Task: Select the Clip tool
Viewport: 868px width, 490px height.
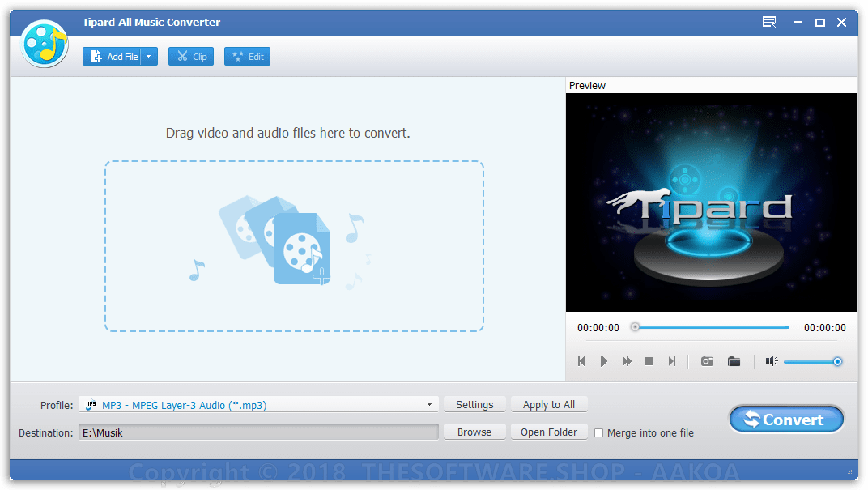Action: (190, 56)
